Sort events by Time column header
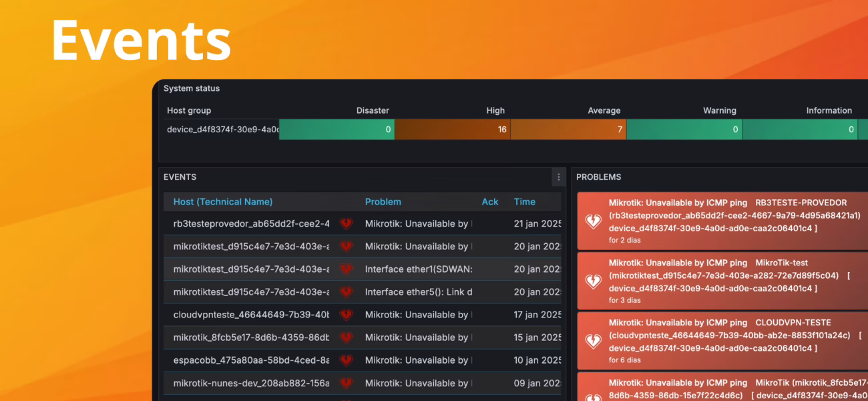The height and width of the screenshot is (401, 868). (x=524, y=202)
